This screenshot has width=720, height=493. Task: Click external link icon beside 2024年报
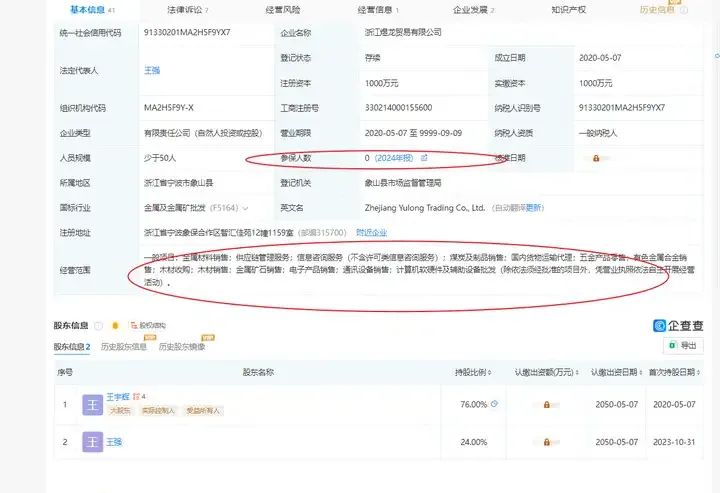coord(424,158)
